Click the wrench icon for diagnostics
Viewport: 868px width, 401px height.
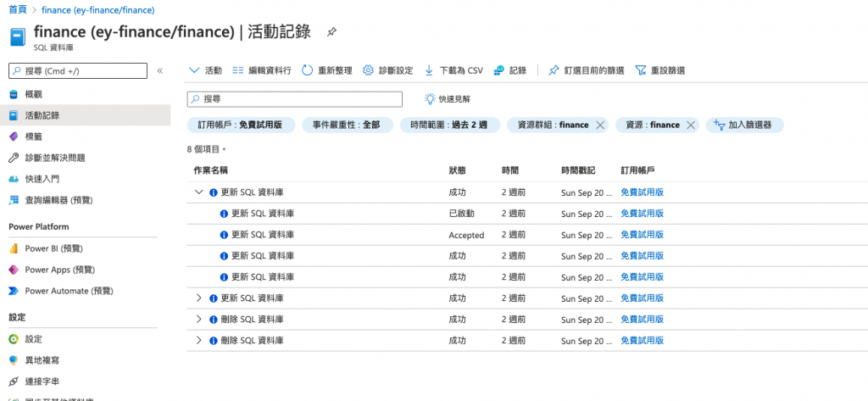[x=14, y=158]
